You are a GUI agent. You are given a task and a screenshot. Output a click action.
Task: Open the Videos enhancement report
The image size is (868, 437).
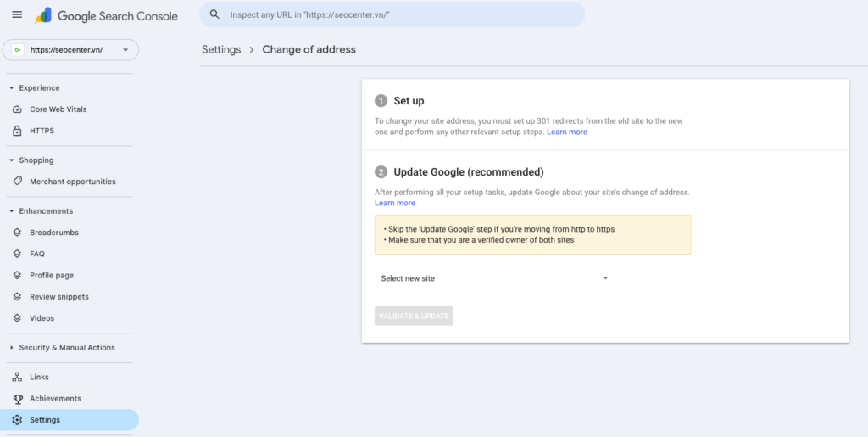pyautogui.click(x=42, y=318)
